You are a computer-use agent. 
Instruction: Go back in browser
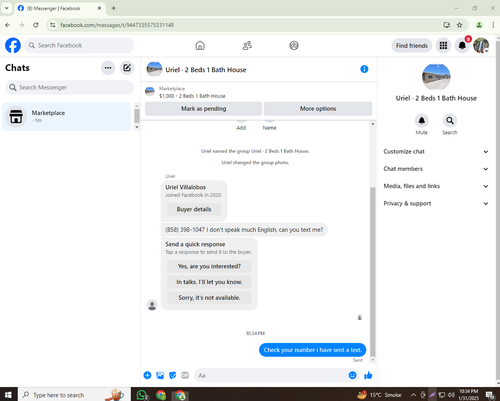click(x=8, y=25)
